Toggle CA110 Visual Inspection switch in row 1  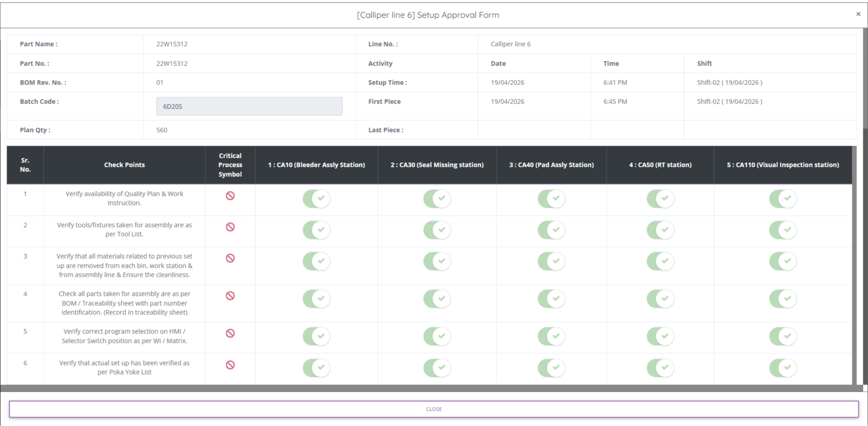pyautogui.click(x=783, y=198)
